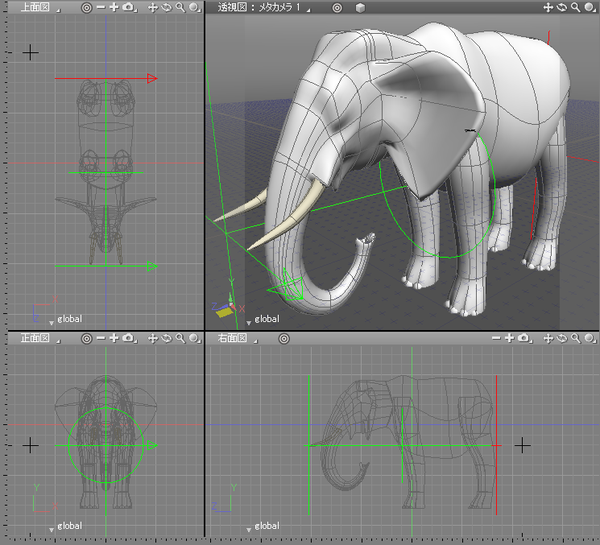Toggle the shading sphere in the perspective view header
Viewport: 600px width, 545px height.
coord(590,7)
